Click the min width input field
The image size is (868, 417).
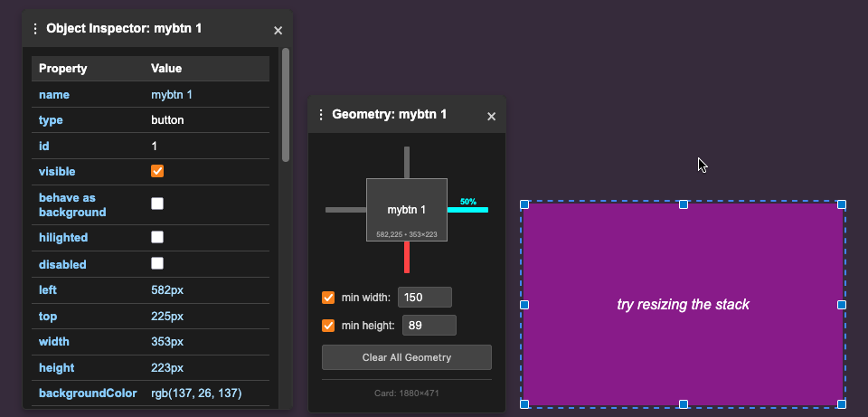424,298
